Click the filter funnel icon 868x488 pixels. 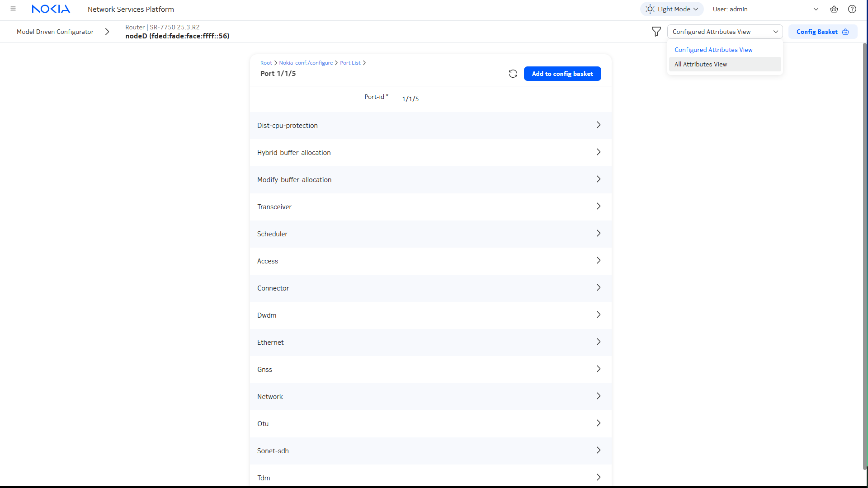(656, 32)
